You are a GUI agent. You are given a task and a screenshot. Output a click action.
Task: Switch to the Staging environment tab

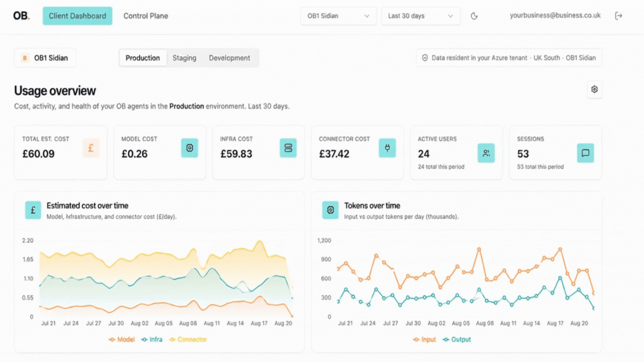click(184, 58)
